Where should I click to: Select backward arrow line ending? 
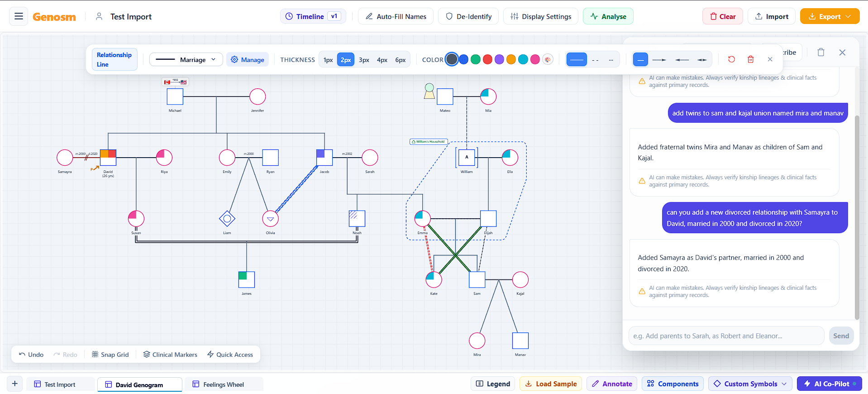pyautogui.click(x=682, y=59)
